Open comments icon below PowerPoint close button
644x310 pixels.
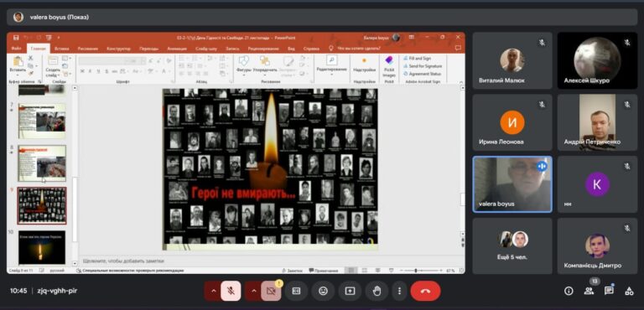[458, 48]
